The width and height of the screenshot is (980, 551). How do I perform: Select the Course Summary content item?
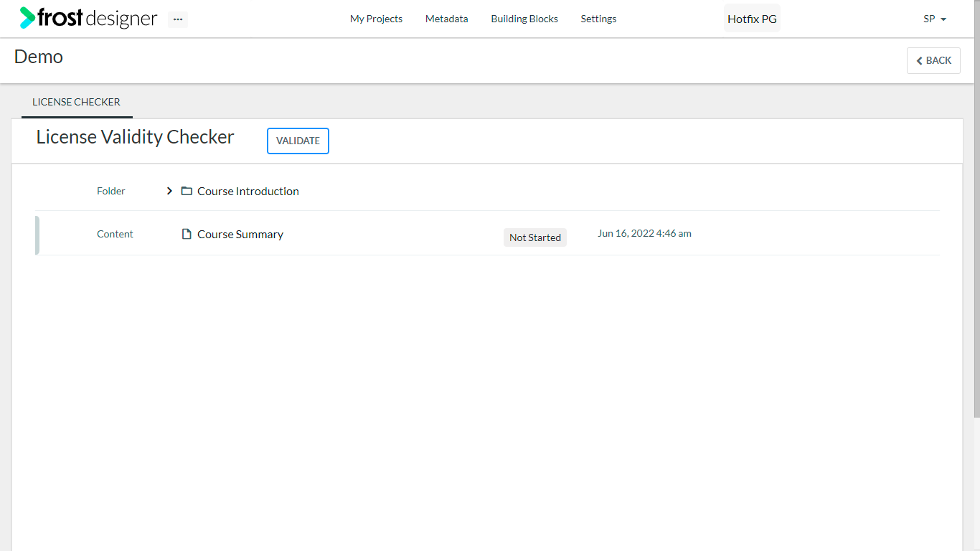[240, 234]
